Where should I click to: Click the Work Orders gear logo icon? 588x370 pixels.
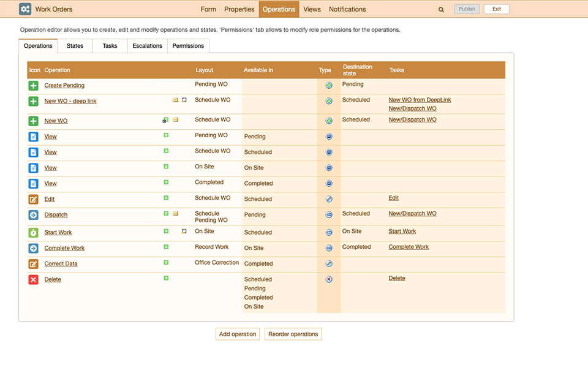[x=25, y=9]
